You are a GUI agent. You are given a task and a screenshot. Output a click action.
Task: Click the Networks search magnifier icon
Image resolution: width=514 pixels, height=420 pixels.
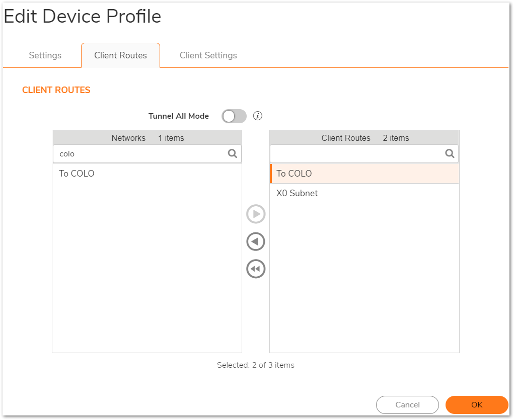[233, 153]
